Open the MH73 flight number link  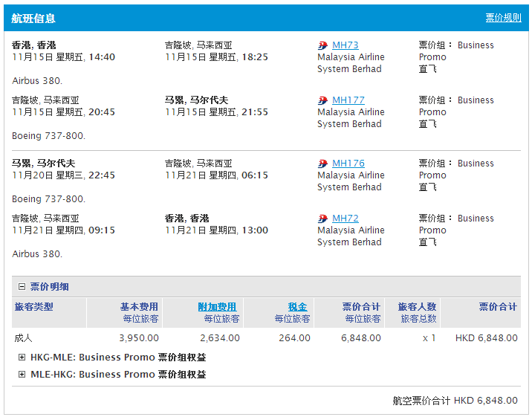tap(345, 45)
